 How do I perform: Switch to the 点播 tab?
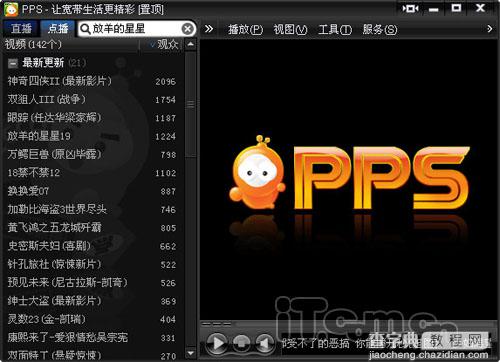(x=58, y=29)
